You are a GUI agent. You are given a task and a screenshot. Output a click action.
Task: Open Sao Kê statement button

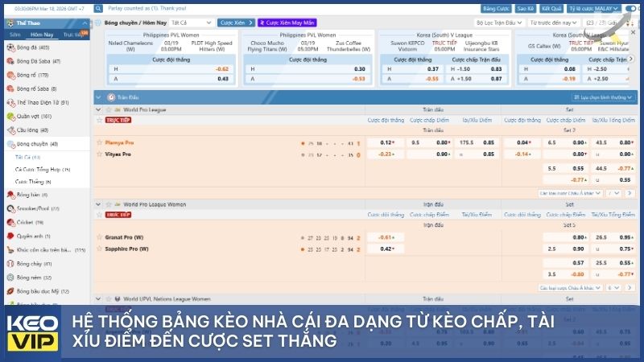click(x=525, y=8)
